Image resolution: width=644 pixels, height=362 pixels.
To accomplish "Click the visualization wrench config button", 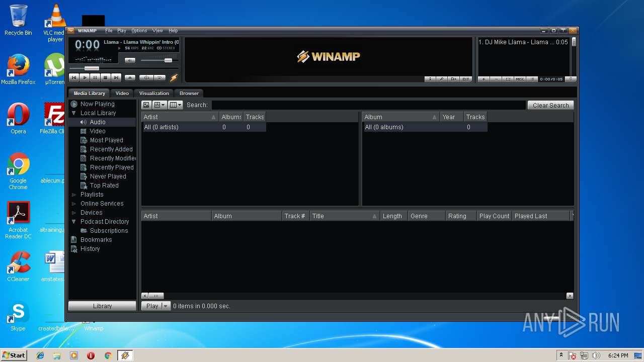I will 442,79.
